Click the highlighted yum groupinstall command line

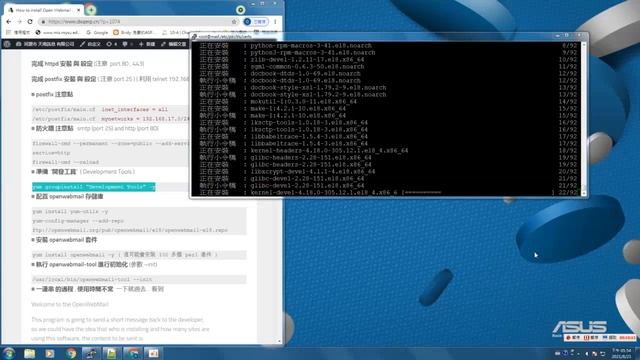[93, 187]
